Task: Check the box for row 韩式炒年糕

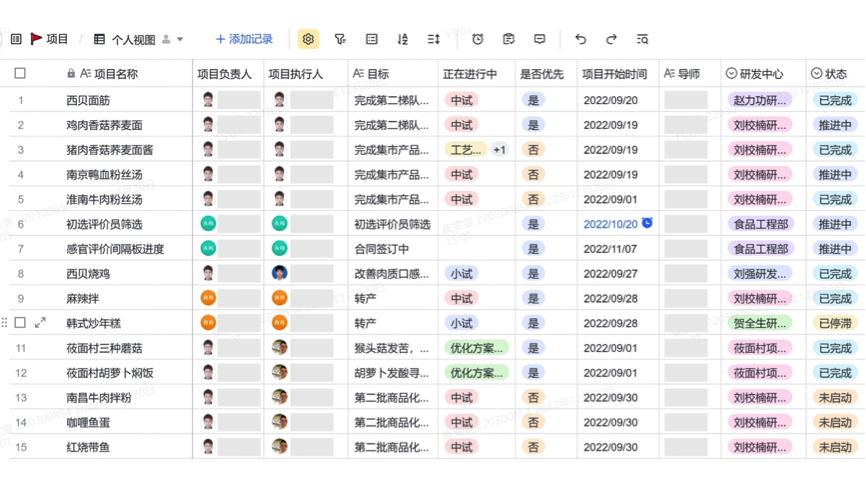Action: (x=20, y=323)
